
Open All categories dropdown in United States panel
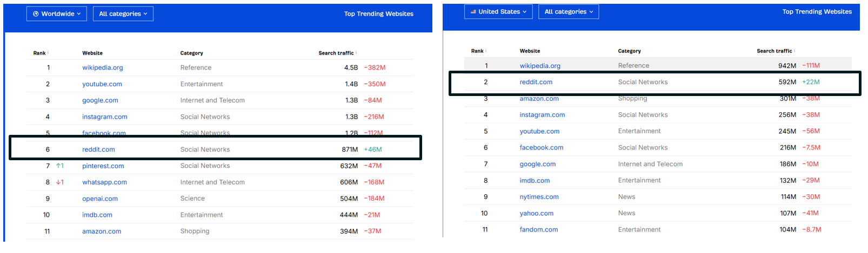[x=569, y=11]
